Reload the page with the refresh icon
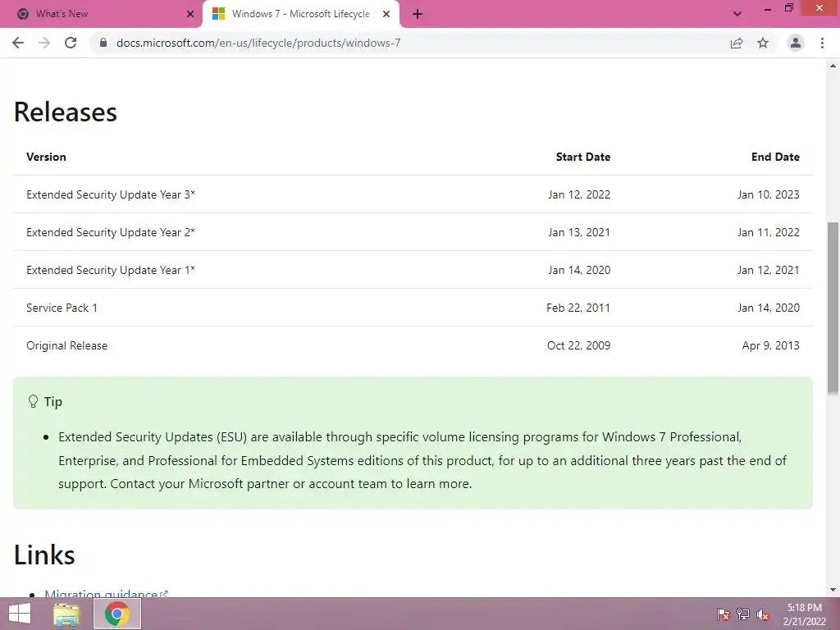The height and width of the screenshot is (630, 840). [71, 43]
